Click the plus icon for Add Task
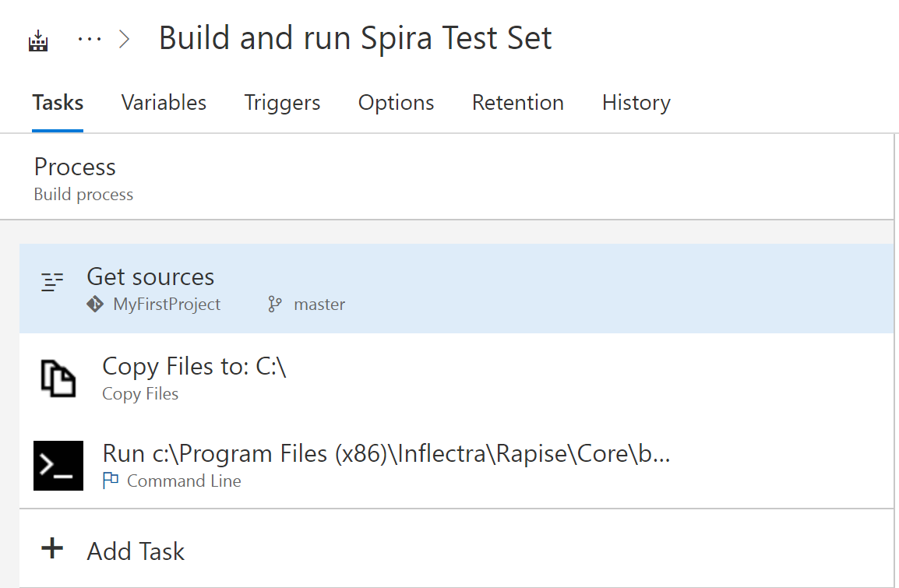899x588 pixels. 52,549
